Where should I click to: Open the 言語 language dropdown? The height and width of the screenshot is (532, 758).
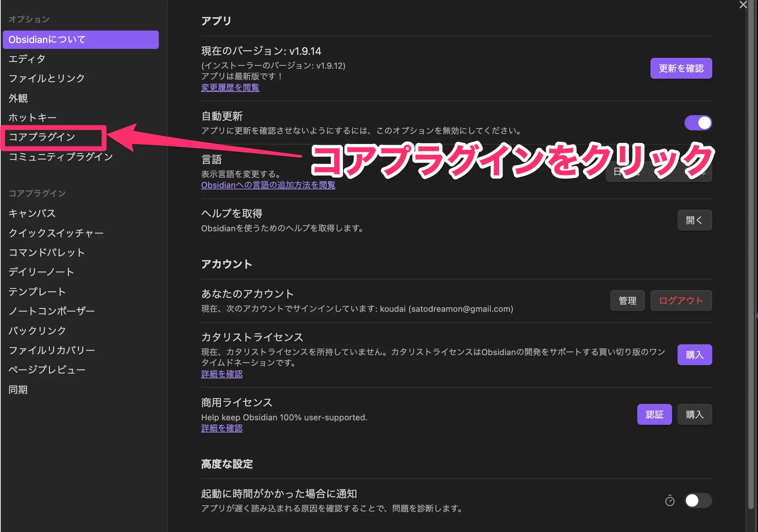coord(659,172)
